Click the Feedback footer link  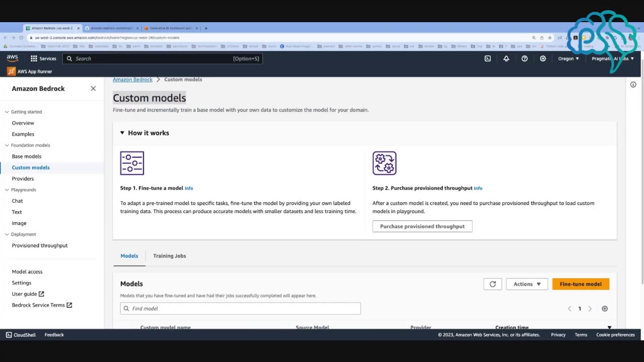click(x=54, y=335)
